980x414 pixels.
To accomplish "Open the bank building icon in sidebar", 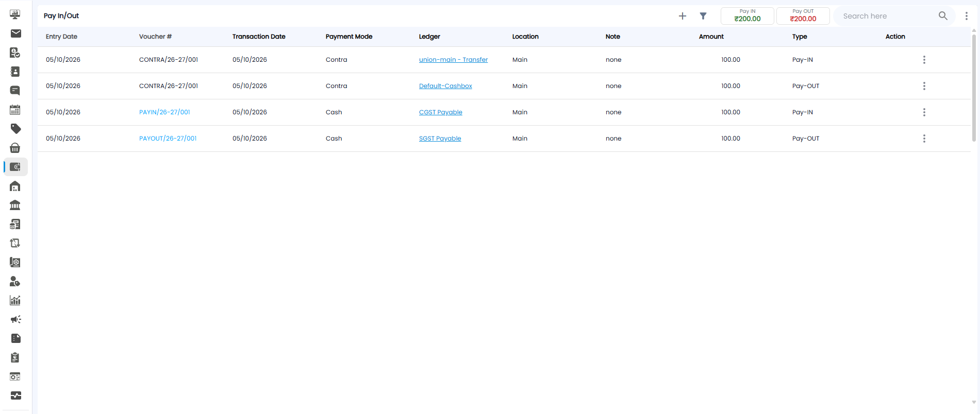I will (x=15, y=205).
